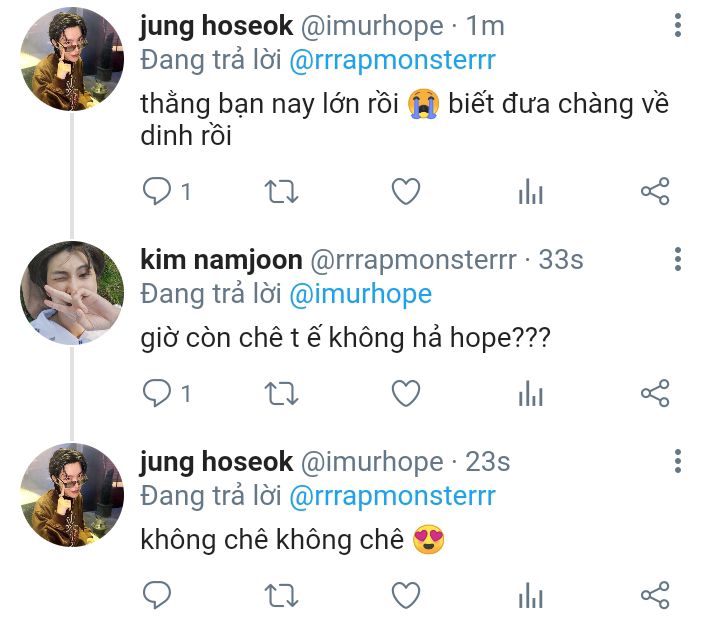Retweet kim namjoon's tweet
This screenshot has height=624, width=720.
click(x=281, y=394)
